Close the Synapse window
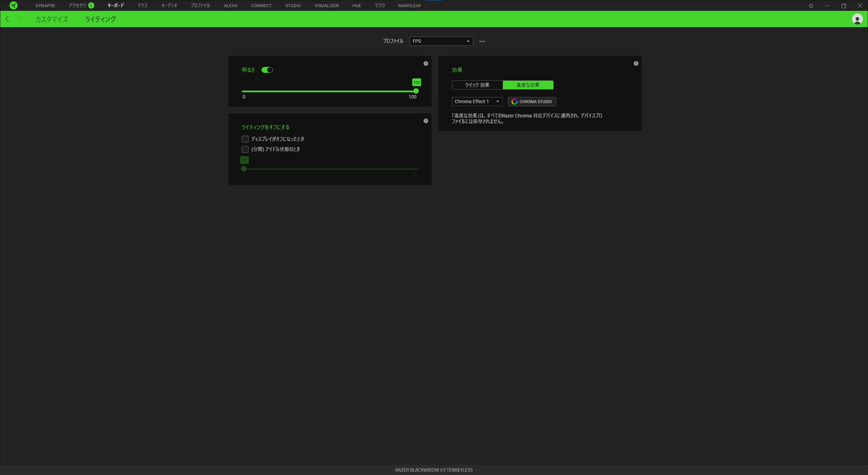The height and width of the screenshot is (475, 868). pos(860,6)
